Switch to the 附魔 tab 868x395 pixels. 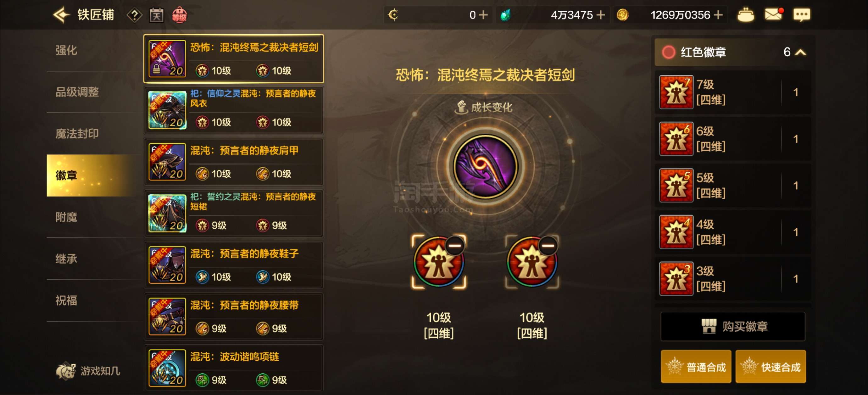coord(66,217)
